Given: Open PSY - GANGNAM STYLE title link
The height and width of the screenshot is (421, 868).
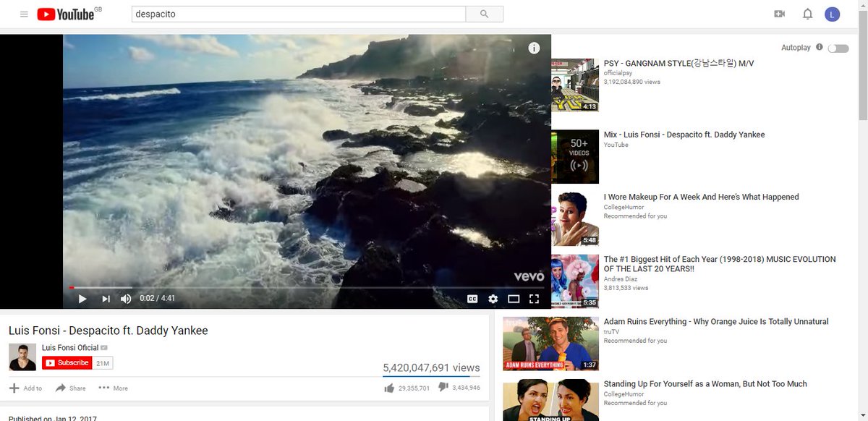Looking at the screenshot, I should pyautogui.click(x=678, y=64).
